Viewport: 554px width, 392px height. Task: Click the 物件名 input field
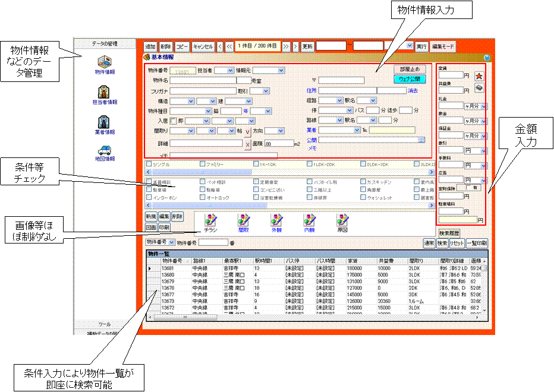click(x=203, y=80)
